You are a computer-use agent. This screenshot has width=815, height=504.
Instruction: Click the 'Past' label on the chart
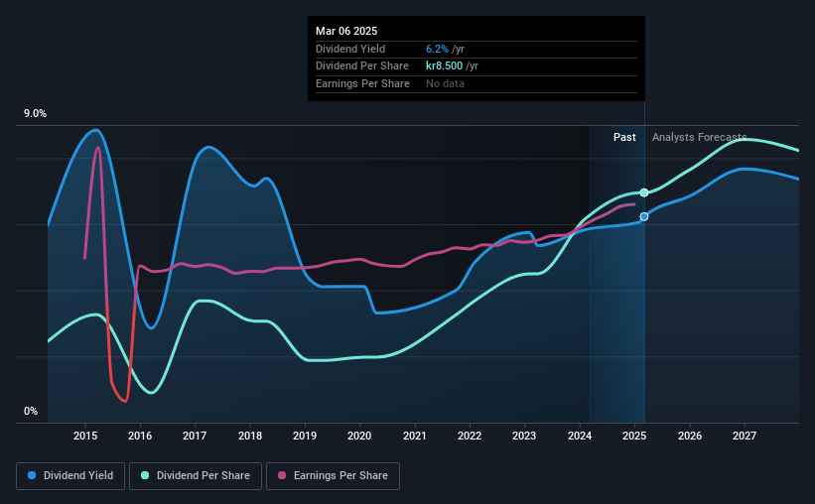(624, 137)
